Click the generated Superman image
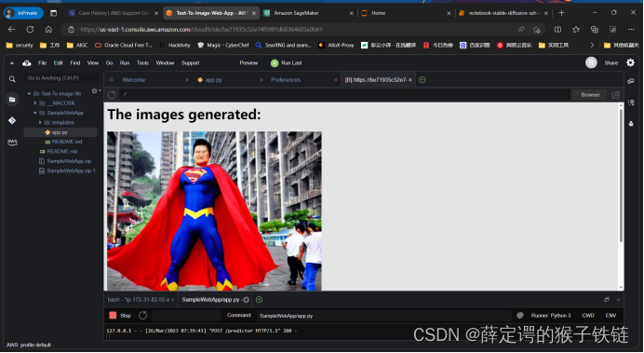The width and height of the screenshot is (644, 353). 214,210
